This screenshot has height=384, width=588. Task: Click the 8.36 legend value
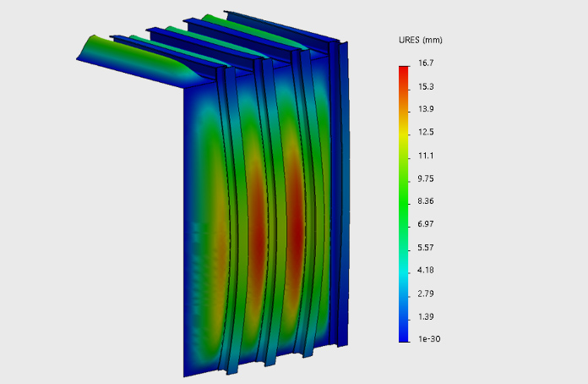pyautogui.click(x=426, y=201)
